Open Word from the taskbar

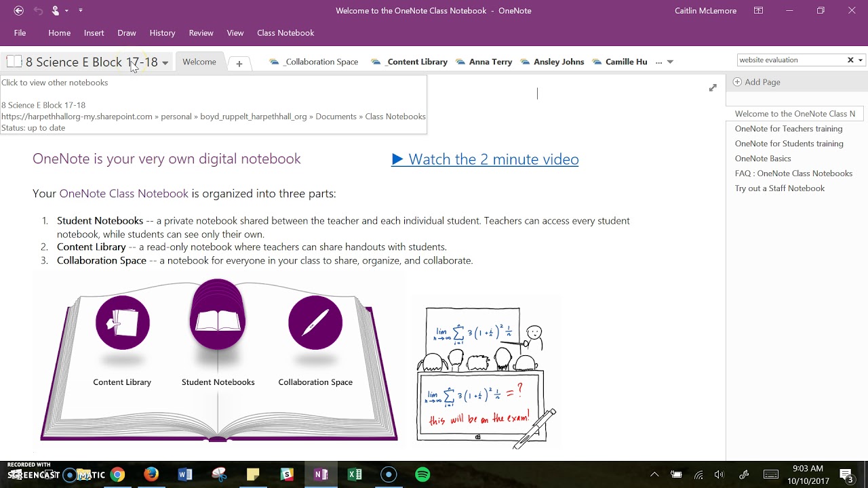185,474
